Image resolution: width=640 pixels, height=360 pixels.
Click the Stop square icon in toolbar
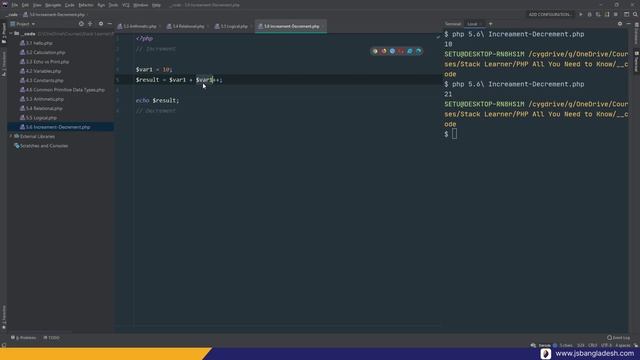616,14
